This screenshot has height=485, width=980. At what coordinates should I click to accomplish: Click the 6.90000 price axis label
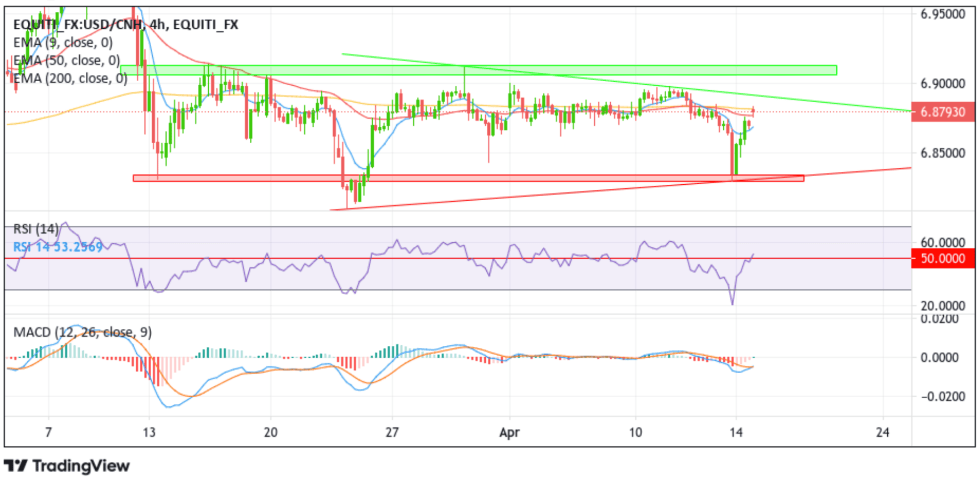coord(943,84)
